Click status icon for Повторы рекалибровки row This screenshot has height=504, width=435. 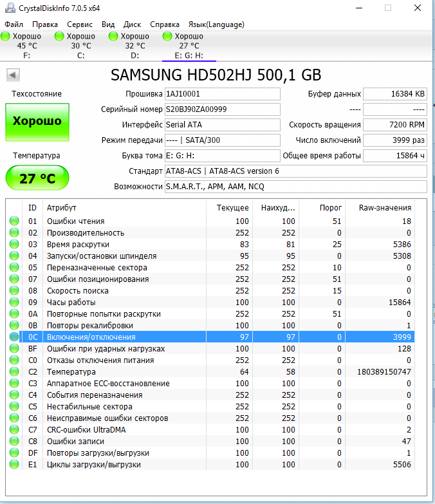tap(14, 325)
